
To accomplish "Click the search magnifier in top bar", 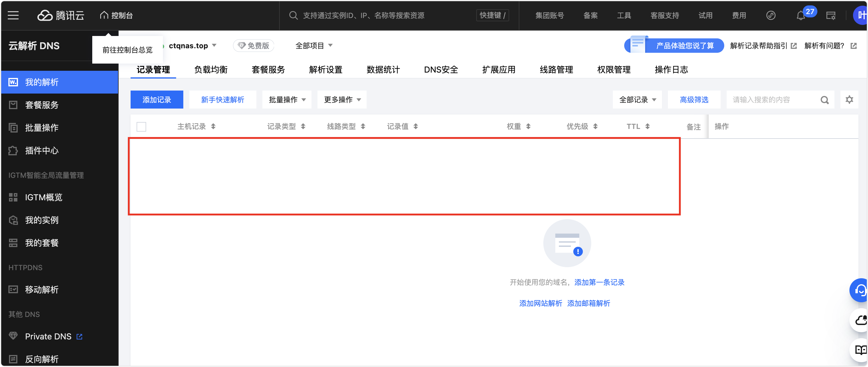I will [293, 16].
